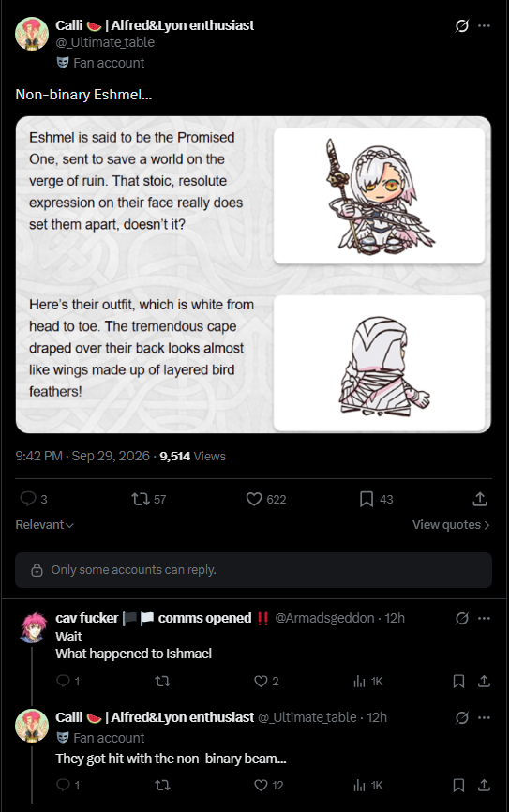Open View quotes link
The image size is (509, 812).
click(x=451, y=524)
